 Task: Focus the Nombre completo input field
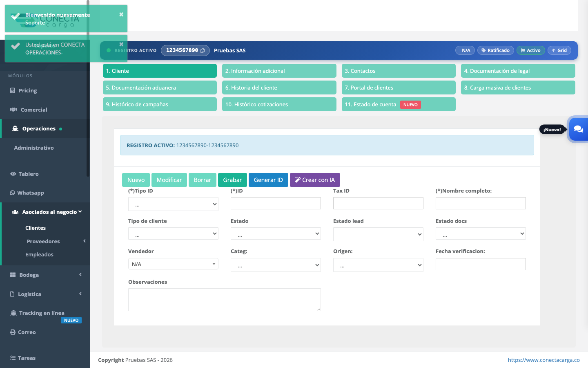point(481,203)
